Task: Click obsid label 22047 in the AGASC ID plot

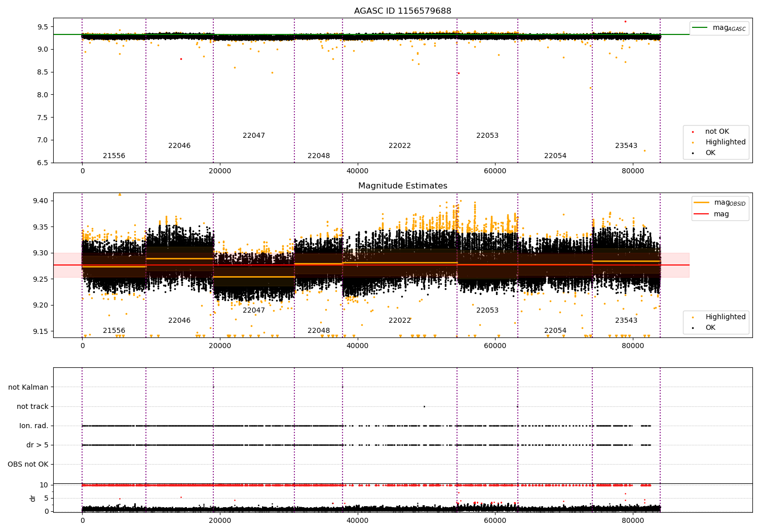Action: pyautogui.click(x=254, y=136)
